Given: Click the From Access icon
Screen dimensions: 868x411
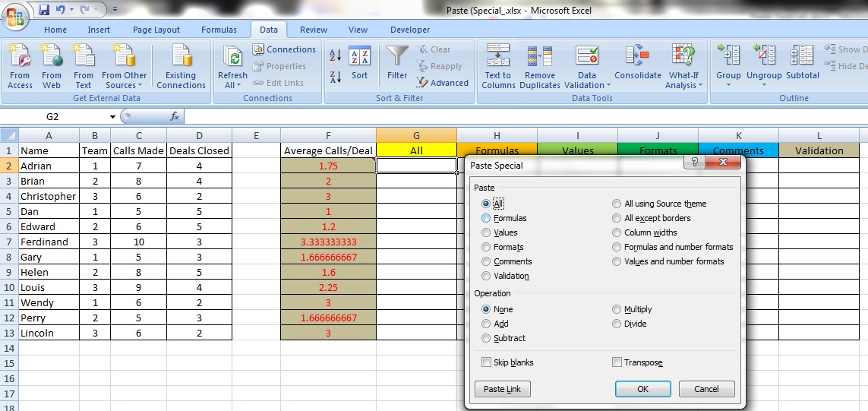Looking at the screenshot, I should click(x=20, y=57).
